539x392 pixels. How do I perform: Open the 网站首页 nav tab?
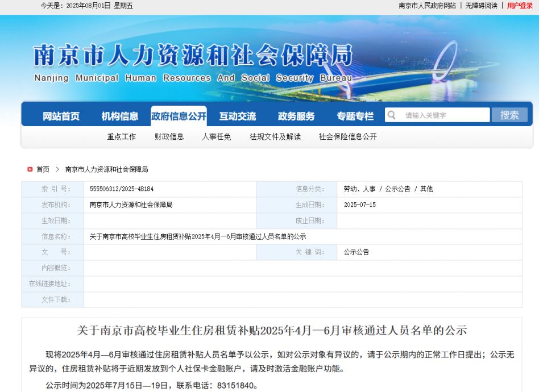[x=61, y=116]
